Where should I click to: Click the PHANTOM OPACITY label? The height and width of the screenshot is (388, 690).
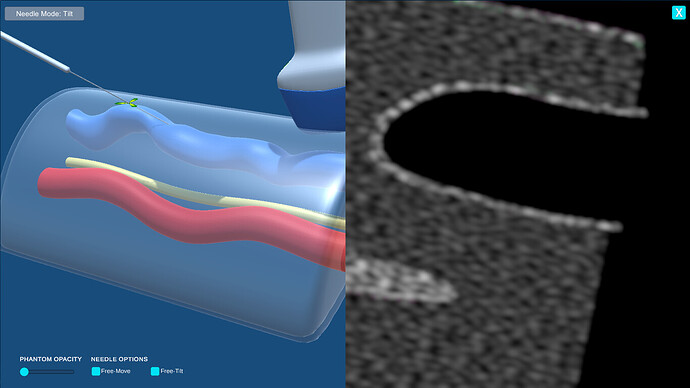(51, 359)
